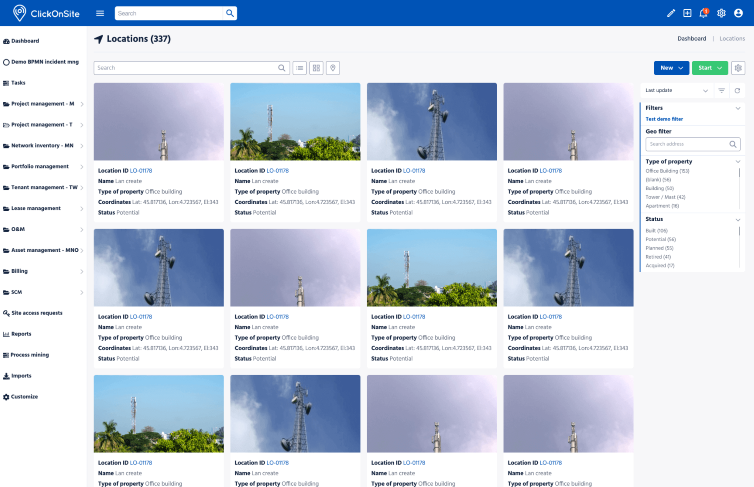Open the green Start button dropdown
The image size is (754, 487).
pyautogui.click(x=710, y=68)
